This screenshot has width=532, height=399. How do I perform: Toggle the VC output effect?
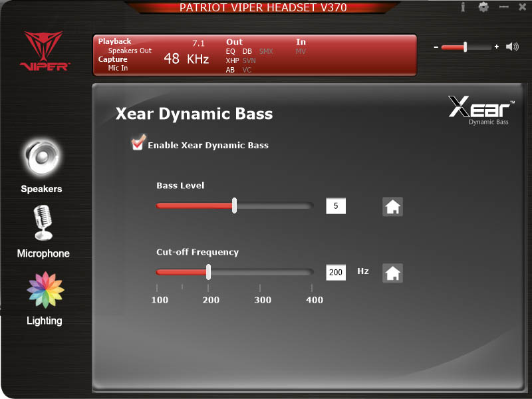(247, 70)
